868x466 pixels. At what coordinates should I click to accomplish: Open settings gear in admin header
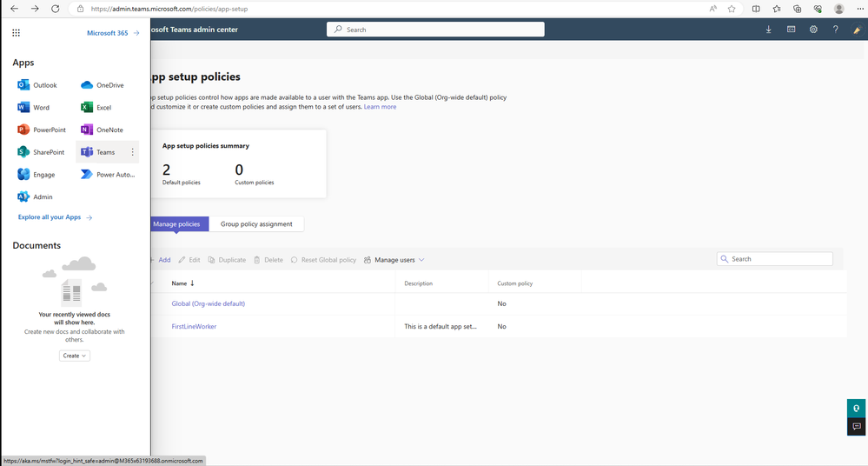coord(813,30)
